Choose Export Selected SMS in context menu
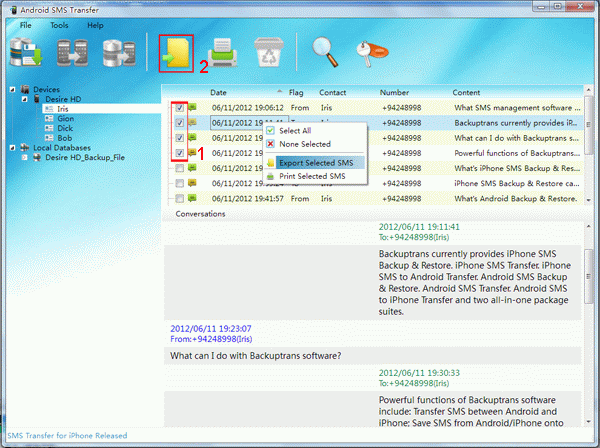Screen dimensions: 600x448 tap(315, 163)
